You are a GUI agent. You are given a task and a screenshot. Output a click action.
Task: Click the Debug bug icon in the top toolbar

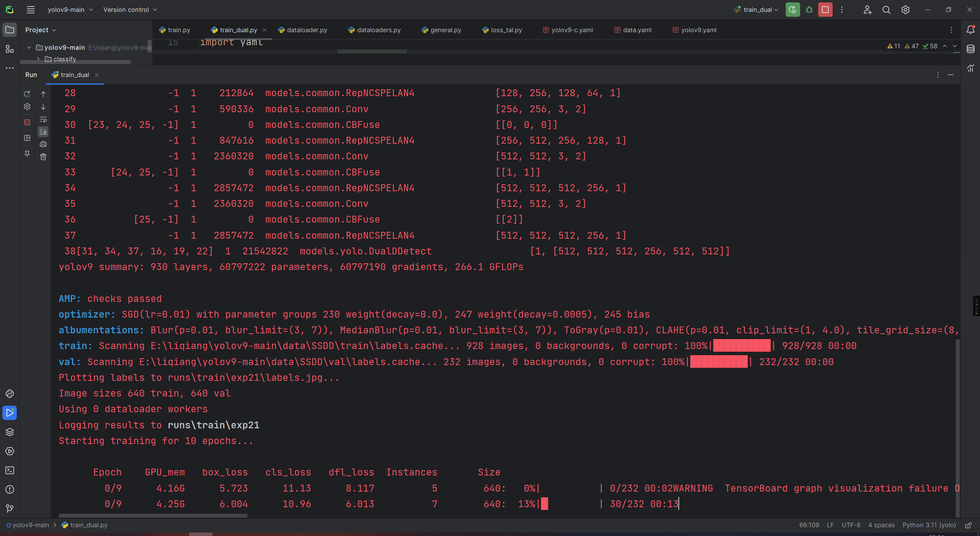point(809,10)
